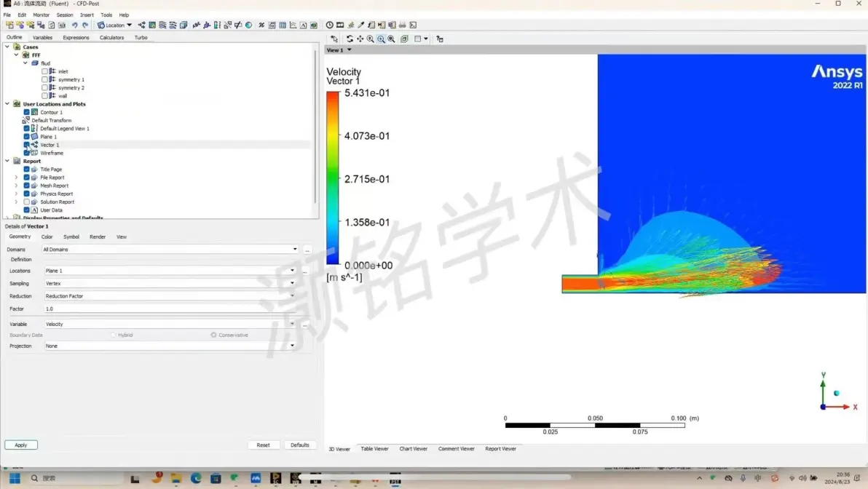Screen dimensions: 868x489
Task: Open the Locations dropdown showing Plane 1
Action: tap(170, 271)
